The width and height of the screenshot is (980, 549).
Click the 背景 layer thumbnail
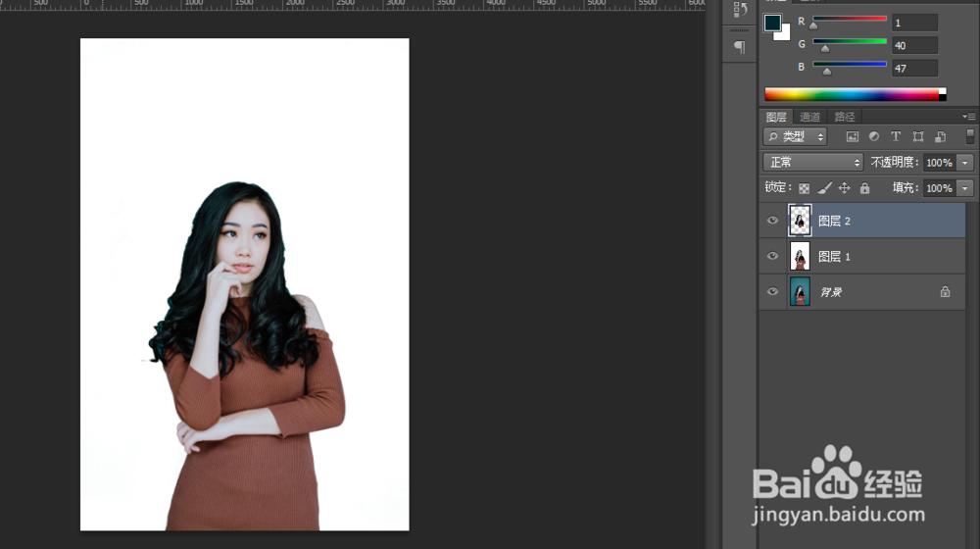[800, 291]
